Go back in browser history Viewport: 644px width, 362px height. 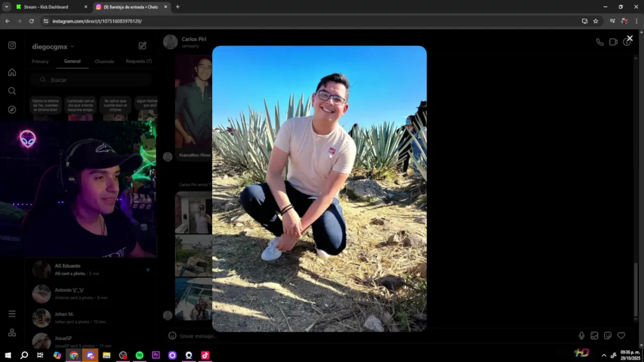click(x=7, y=21)
